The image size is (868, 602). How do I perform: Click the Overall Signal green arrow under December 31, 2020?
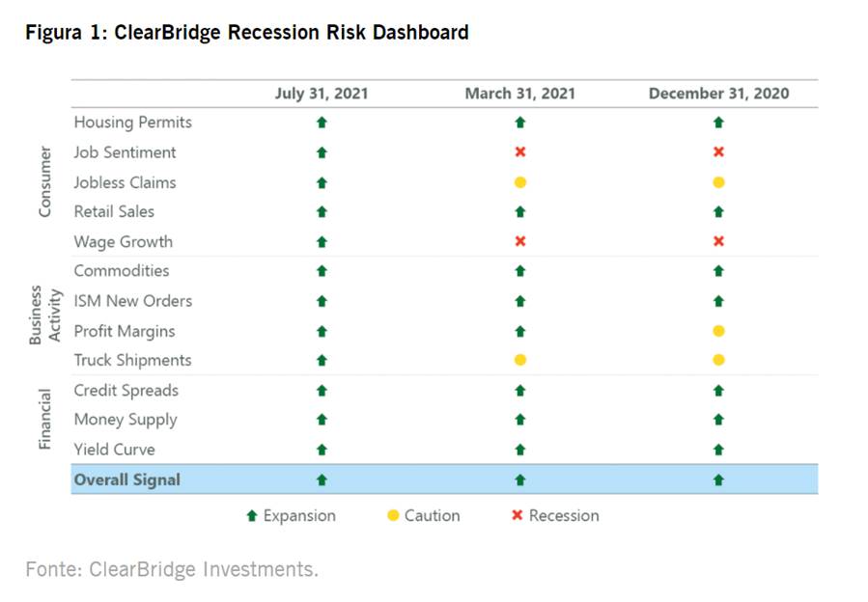[x=718, y=479]
